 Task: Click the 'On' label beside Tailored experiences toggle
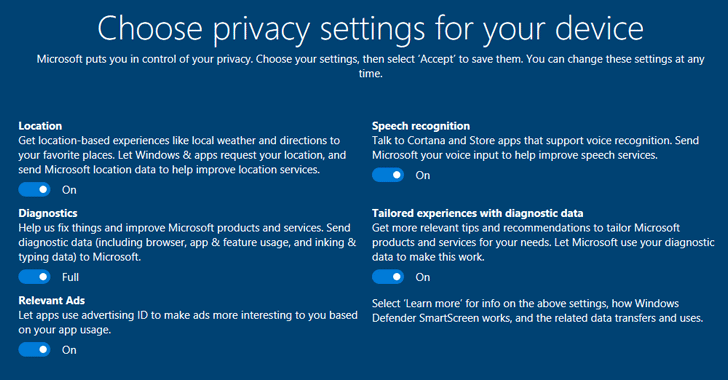click(x=422, y=277)
